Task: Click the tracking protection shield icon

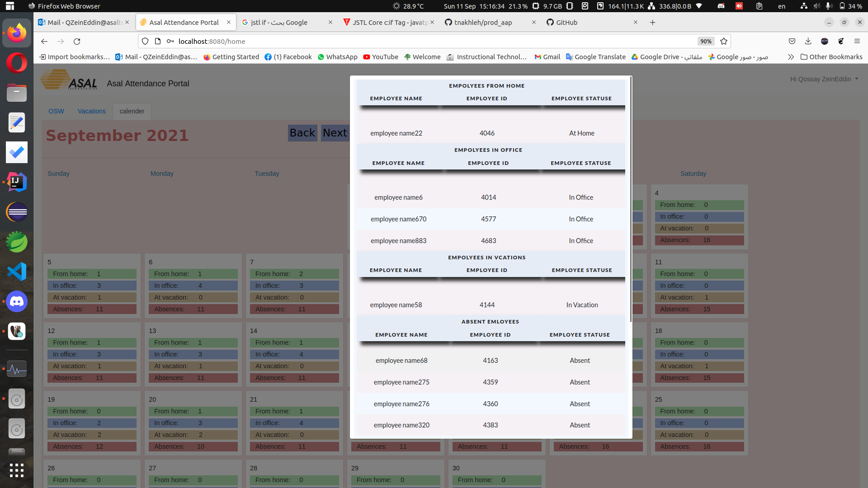Action: (x=145, y=41)
